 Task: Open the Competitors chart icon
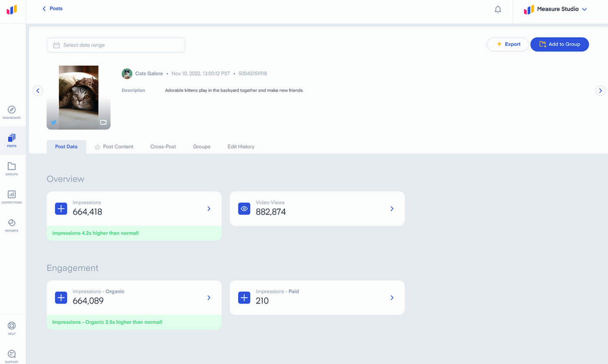(x=12, y=194)
